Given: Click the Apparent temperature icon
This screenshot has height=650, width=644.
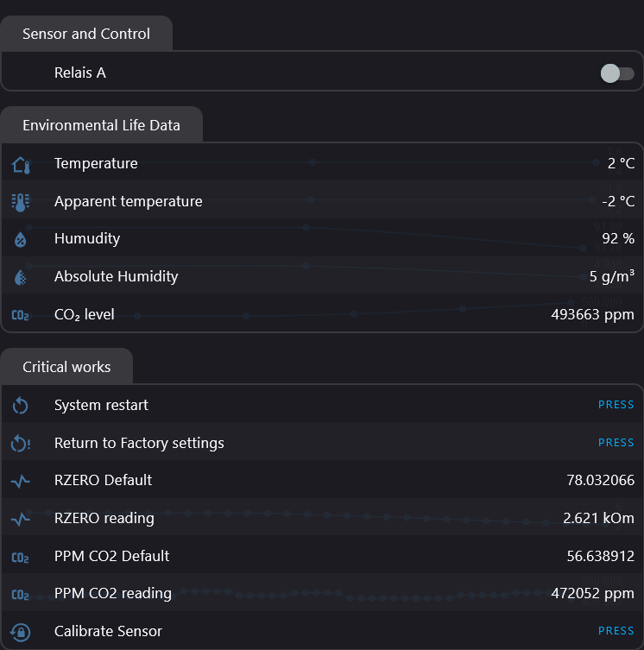Looking at the screenshot, I should (21, 202).
